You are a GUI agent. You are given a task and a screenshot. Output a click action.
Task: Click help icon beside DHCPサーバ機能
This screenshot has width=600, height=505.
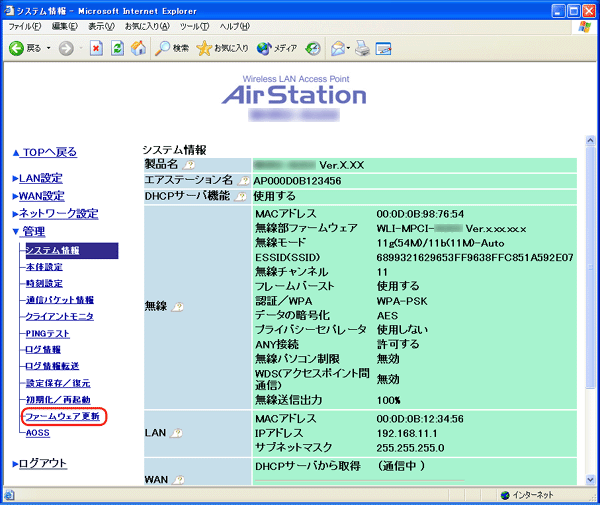pos(240,196)
